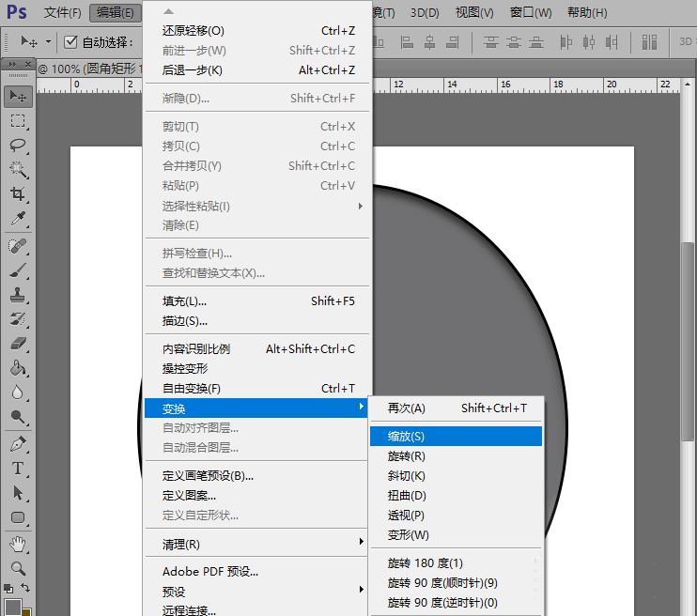
Task: Choose the Lasso tool
Action: [18, 146]
